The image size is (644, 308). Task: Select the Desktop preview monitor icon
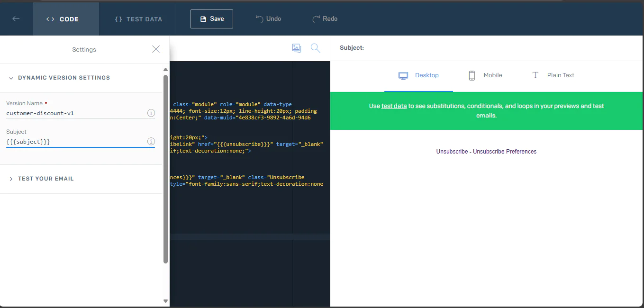tap(403, 75)
